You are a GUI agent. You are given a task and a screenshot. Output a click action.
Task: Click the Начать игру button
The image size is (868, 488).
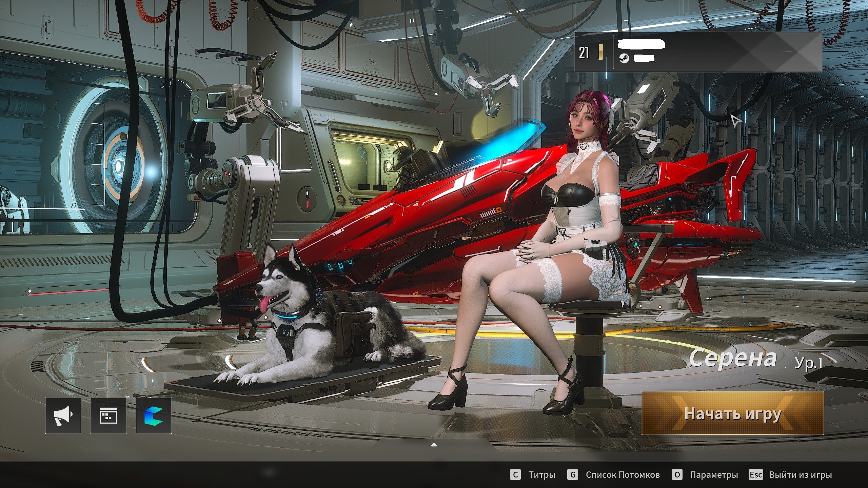click(x=732, y=413)
